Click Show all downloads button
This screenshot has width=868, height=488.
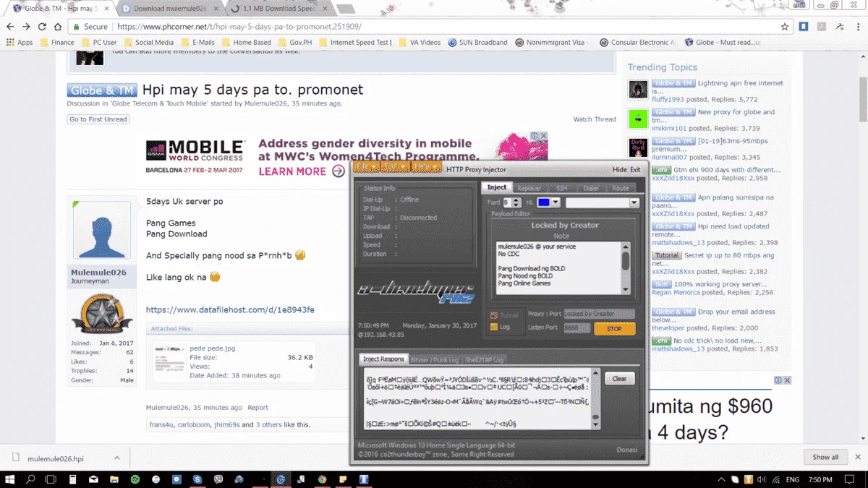tap(825, 457)
